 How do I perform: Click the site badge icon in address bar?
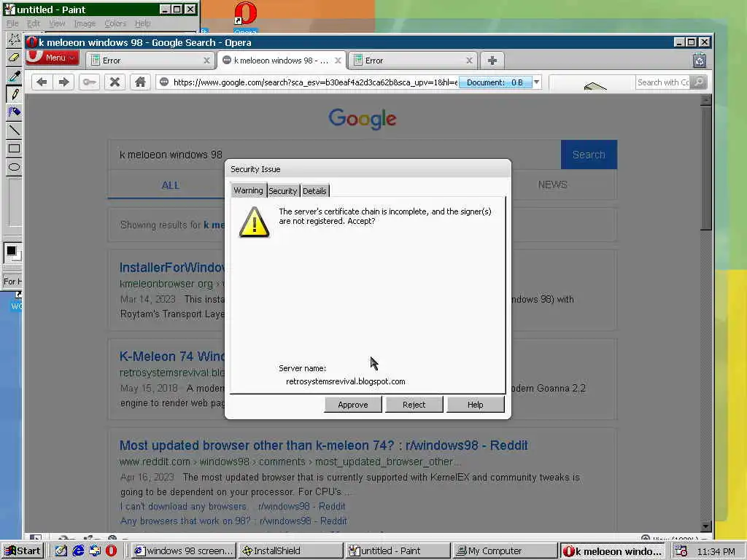click(164, 82)
